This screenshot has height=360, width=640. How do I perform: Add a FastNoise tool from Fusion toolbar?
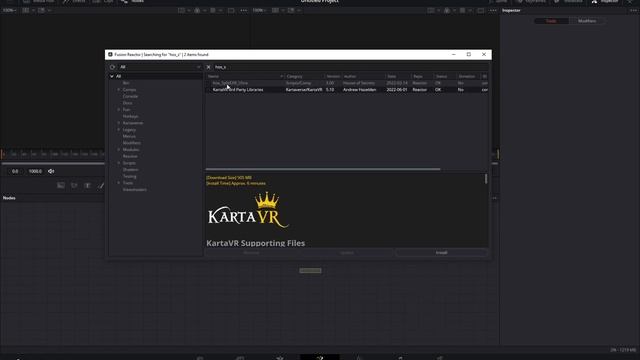coord(74,186)
